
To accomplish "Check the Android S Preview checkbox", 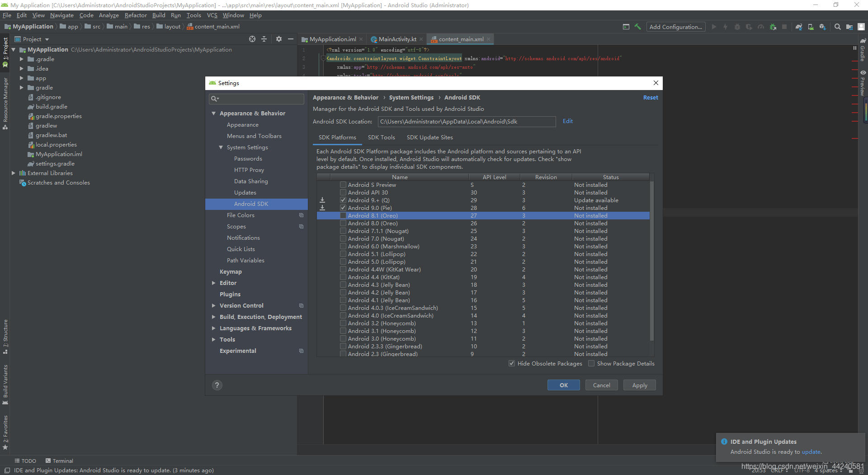I will tap(343, 185).
